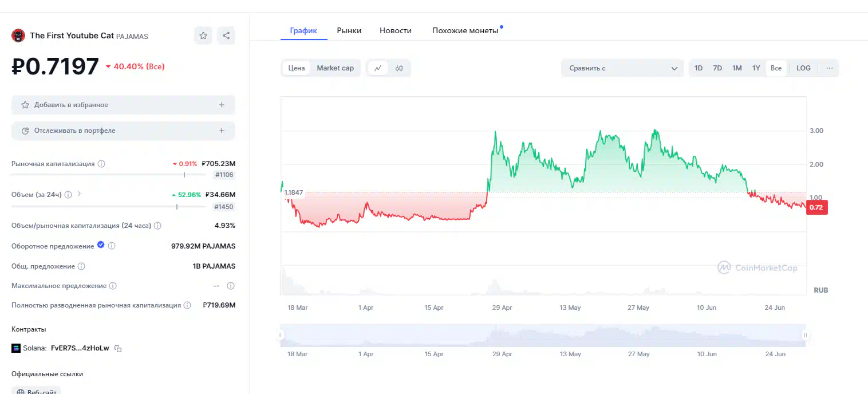Screen dimensions: 868x394
Task: Select 1Y time range
Action: point(756,68)
